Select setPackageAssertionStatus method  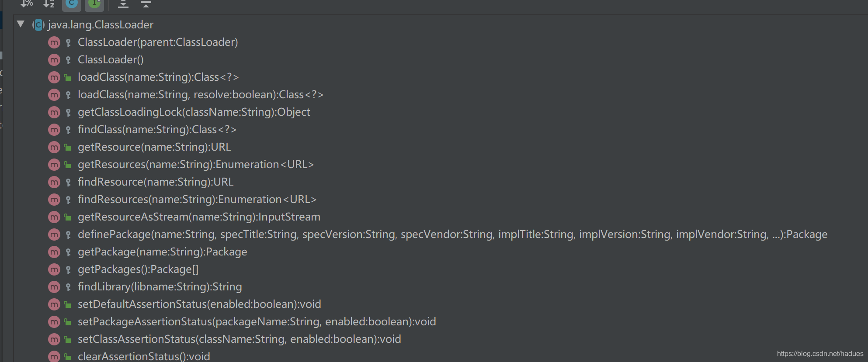point(257,322)
